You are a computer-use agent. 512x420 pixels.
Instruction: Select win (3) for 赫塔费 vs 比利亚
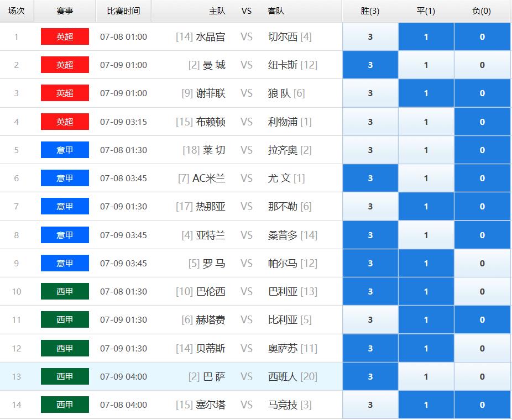pyautogui.click(x=370, y=319)
